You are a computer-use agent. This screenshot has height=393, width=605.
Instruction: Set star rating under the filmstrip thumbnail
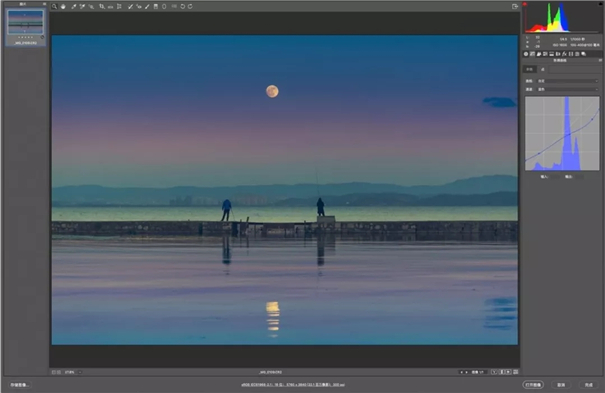tap(25, 37)
